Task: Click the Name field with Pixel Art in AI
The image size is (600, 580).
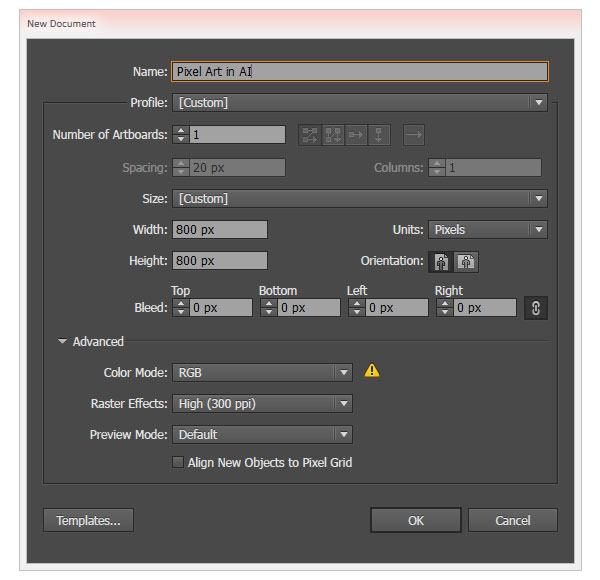Action: 360,72
